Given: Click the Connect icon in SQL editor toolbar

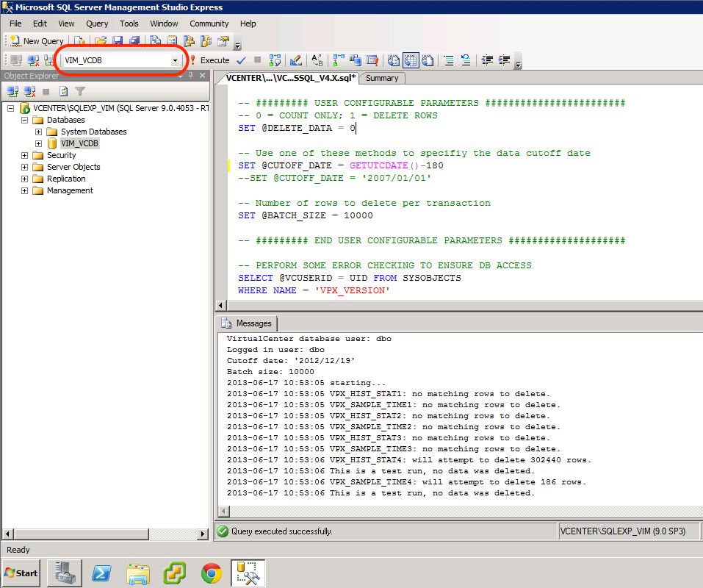Looking at the screenshot, I should (x=16, y=60).
